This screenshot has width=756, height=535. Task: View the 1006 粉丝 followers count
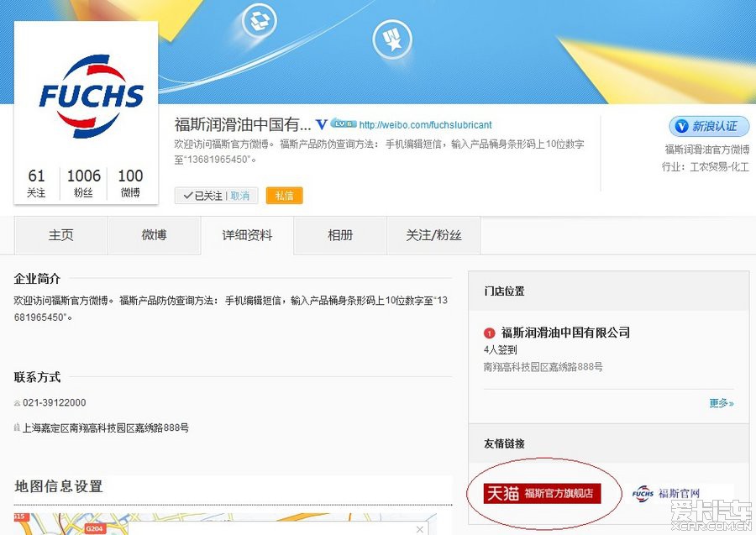(83, 182)
